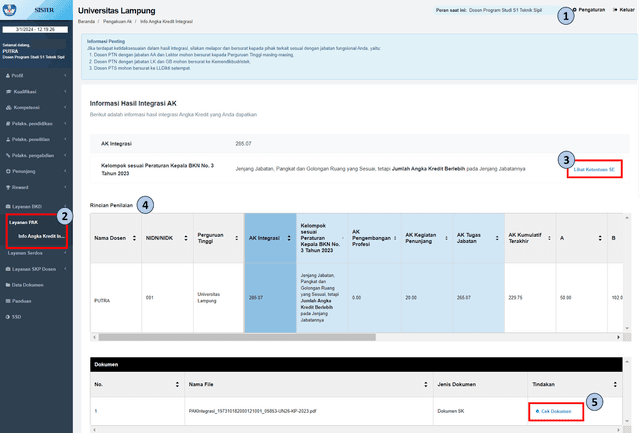
Task: Click the Kompetensi icon in the sidebar
Action: 9,108
